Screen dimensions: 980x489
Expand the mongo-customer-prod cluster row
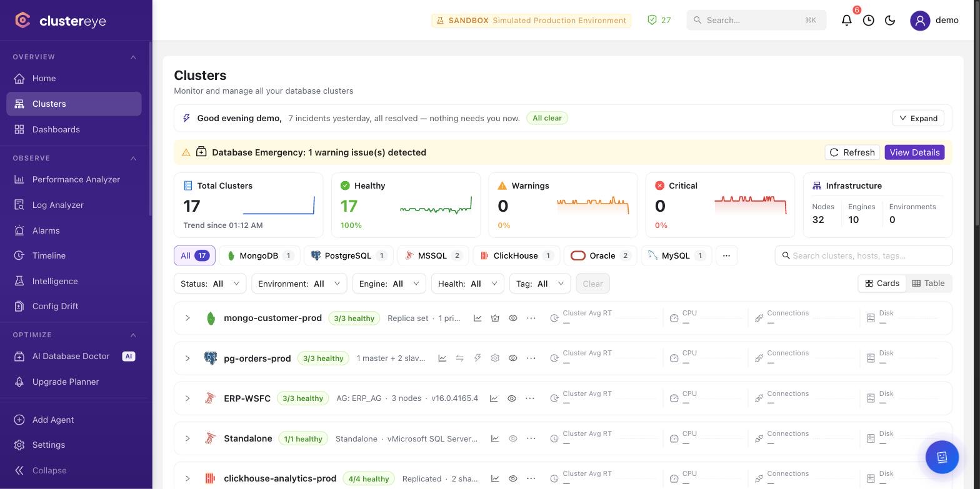(x=187, y=318)
